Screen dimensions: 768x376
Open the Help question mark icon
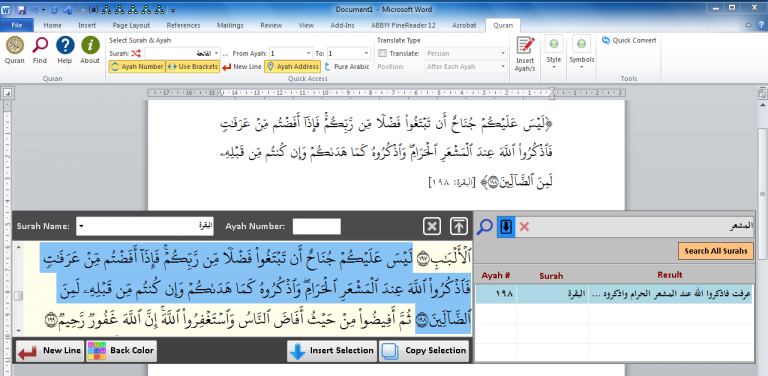point(65,46)
